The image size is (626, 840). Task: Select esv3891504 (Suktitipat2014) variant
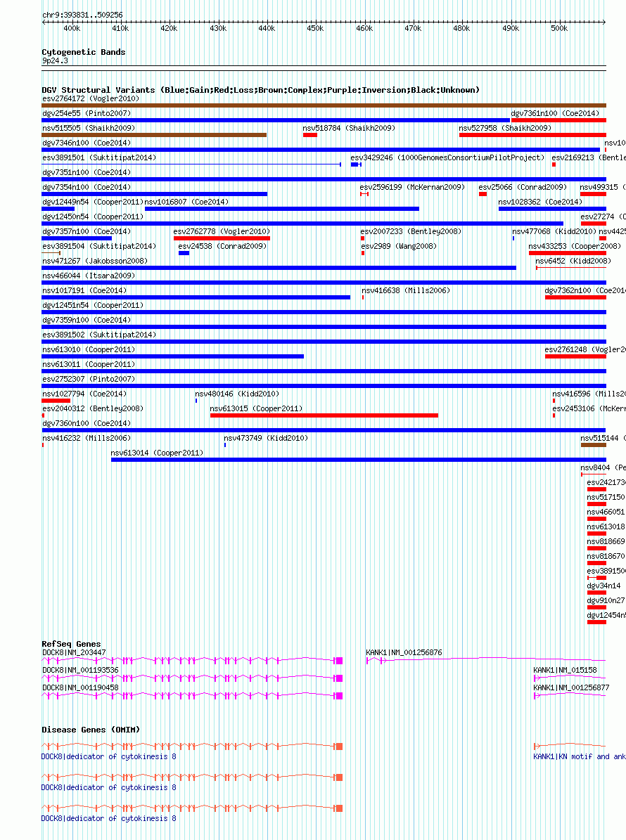51,253
